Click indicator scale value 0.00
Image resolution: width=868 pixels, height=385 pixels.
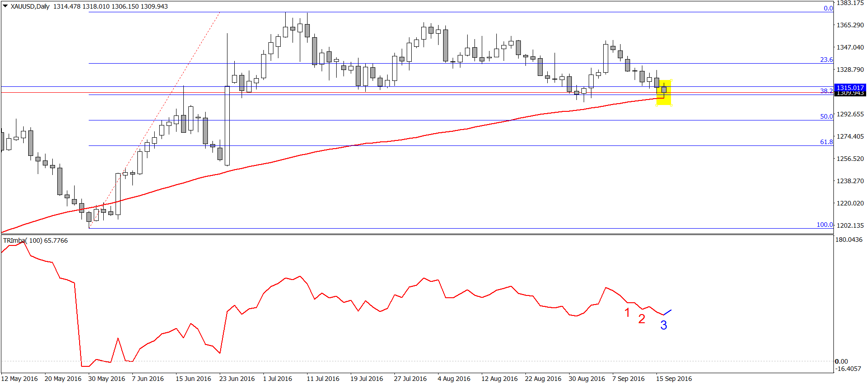click(842, 361)
